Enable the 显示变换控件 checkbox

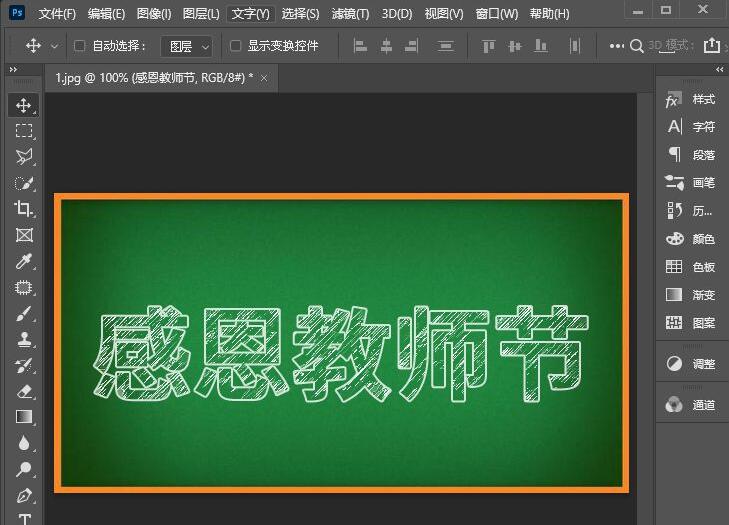click(x=236, y=46)
